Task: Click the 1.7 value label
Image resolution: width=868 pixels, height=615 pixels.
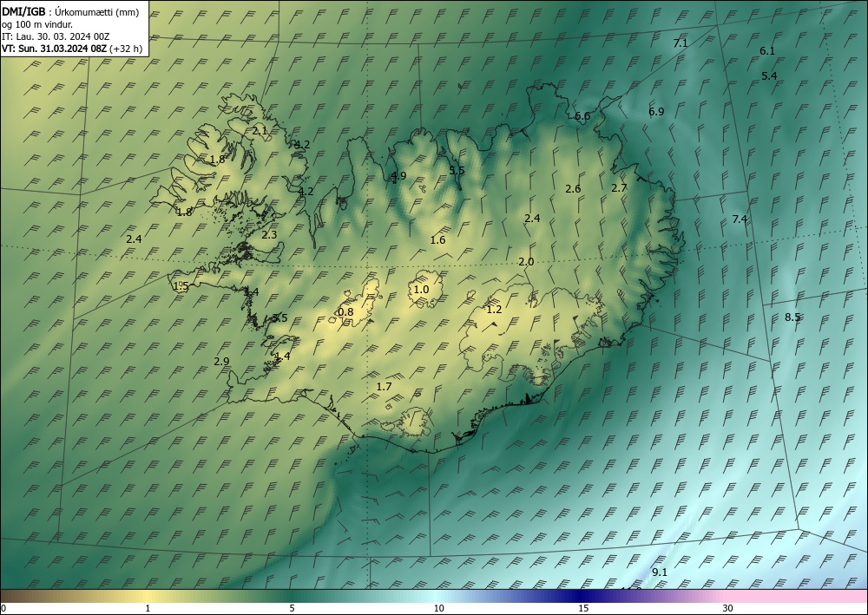Action: click(x=384, y=387)
